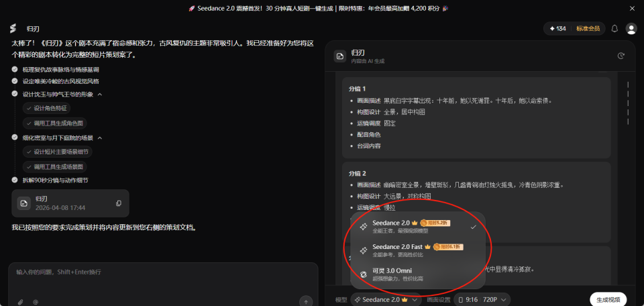Click the file icon on the 归刃 chat card
The height and width of the screenshot is (306, 644).
24,203
